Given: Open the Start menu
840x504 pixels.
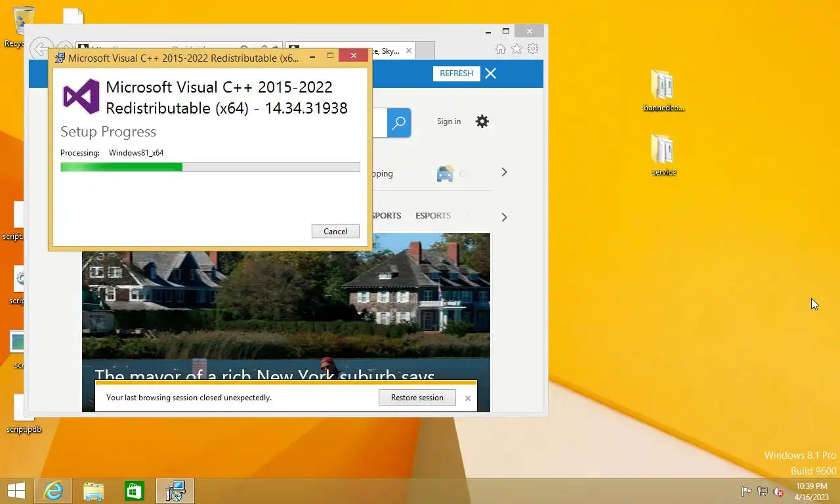Looking at the screenshot, I should click(x=16, y=491).
